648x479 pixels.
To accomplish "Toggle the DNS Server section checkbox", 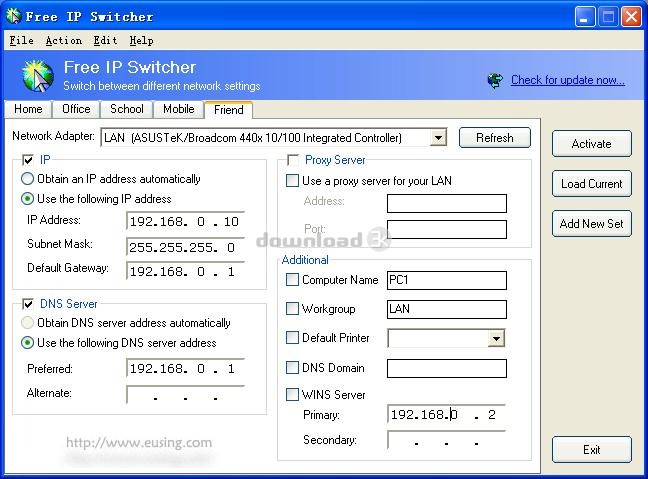I will click(x=28, y=304).
